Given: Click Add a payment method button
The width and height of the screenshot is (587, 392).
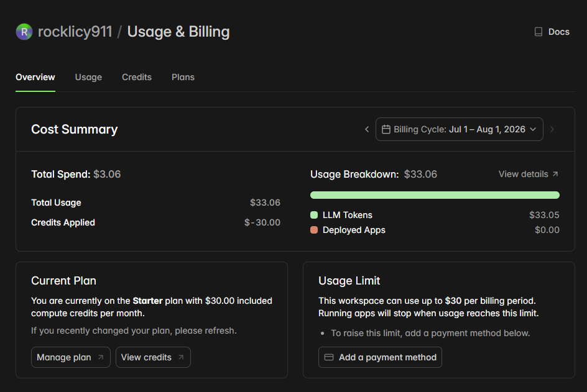Looking at the screenshot, I should click(x=380, y=357).
